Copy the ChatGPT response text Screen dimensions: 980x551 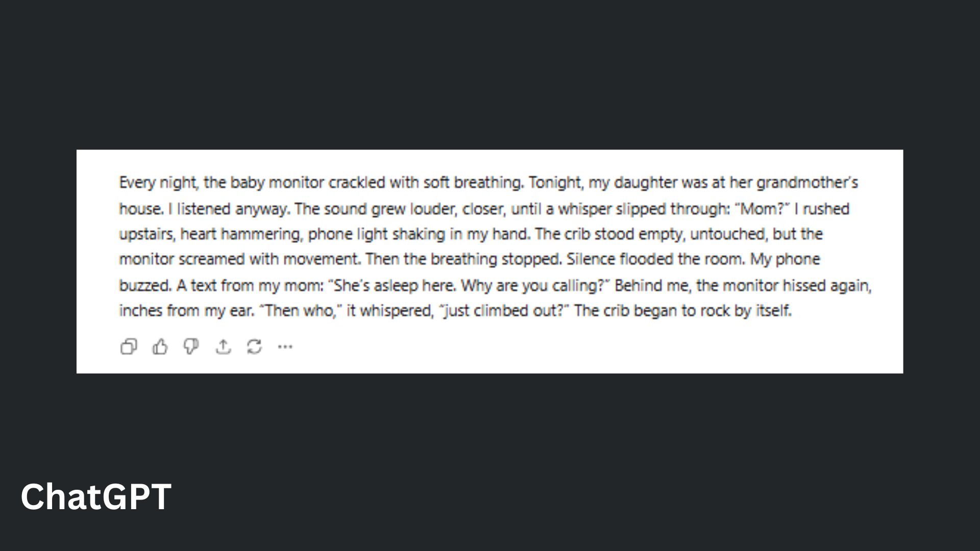(x=129, y=347)
